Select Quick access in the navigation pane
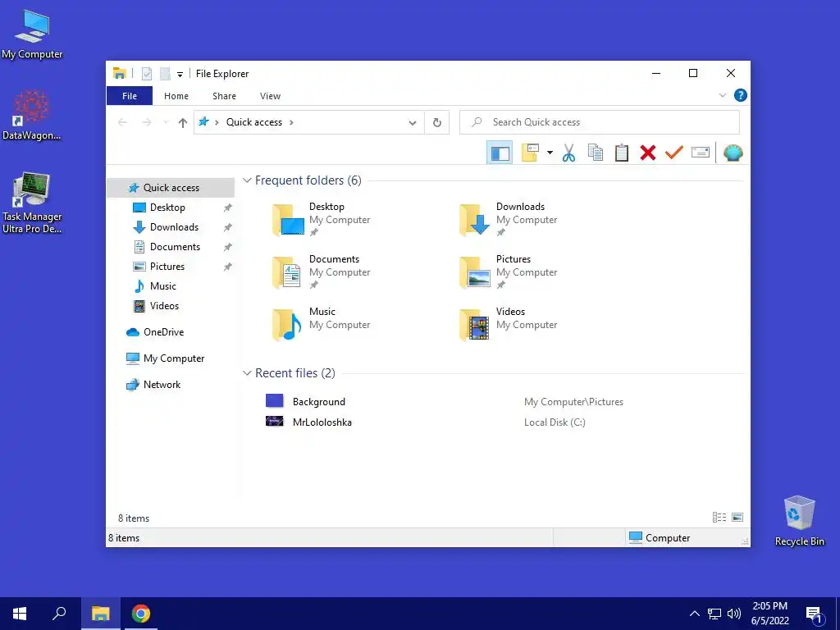This screenshot has width=840, height=630. [x=171, y=188]
